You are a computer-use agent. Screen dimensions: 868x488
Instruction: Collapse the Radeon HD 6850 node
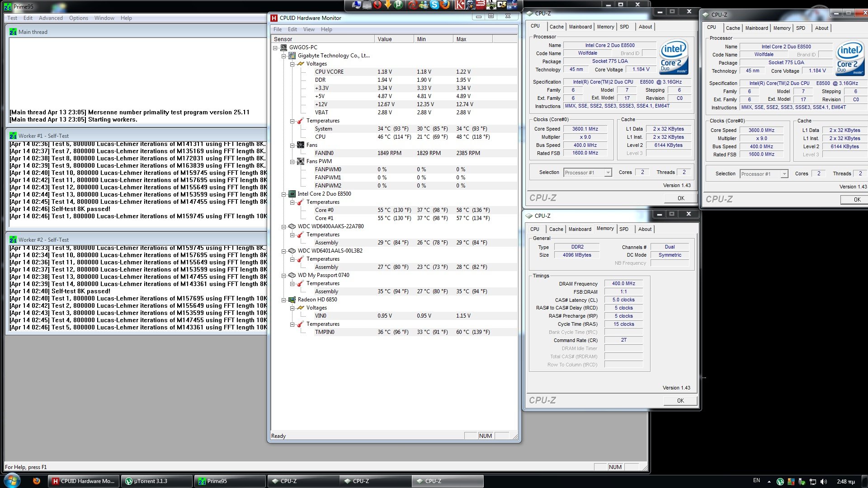point(283,300)
